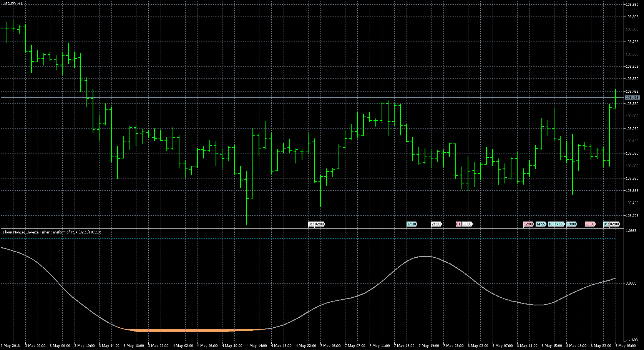
Task: Click the 2 May 2018 date label
Action: (x=12, y=346)
